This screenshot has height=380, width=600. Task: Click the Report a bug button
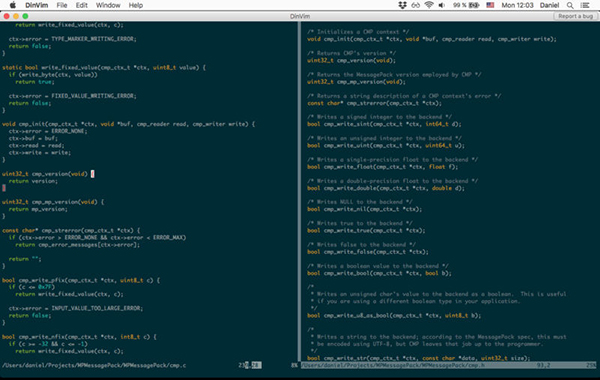pos(575,16)
